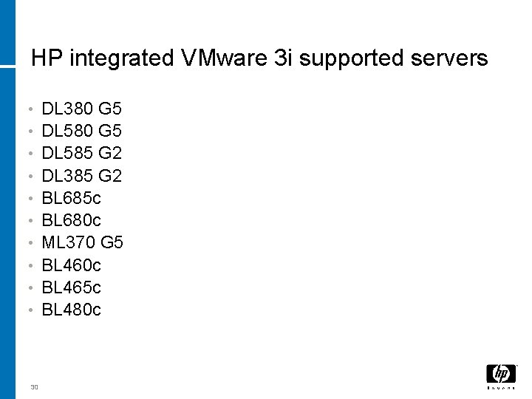532x399 pixels.
Task: Click the BL680c bullet text
Action: click(71, 220)
